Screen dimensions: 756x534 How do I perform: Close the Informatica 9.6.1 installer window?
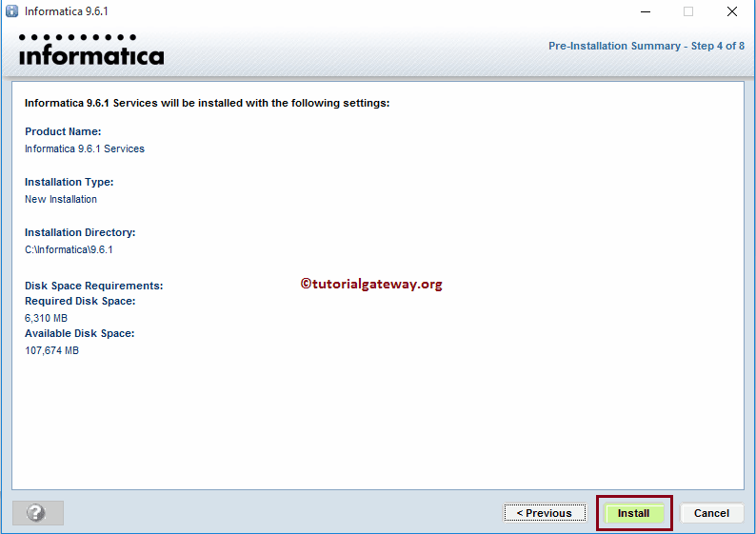[x=732, y=11]
